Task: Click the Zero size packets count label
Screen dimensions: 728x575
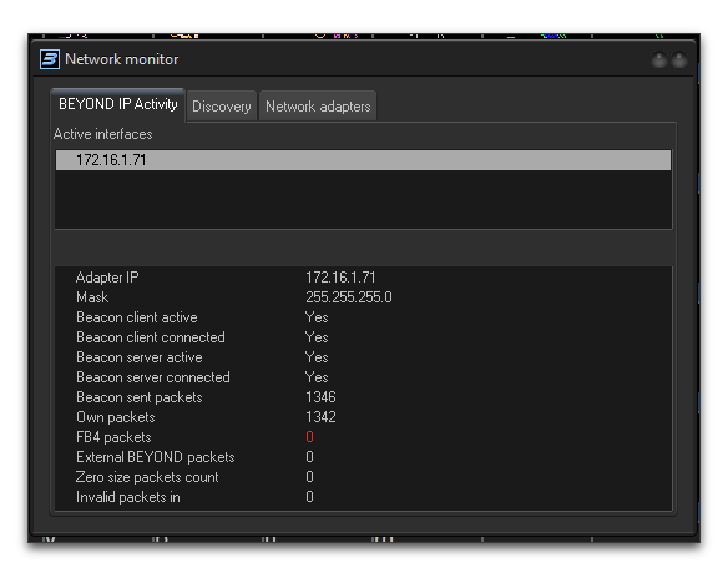Action: coord(147,477)
